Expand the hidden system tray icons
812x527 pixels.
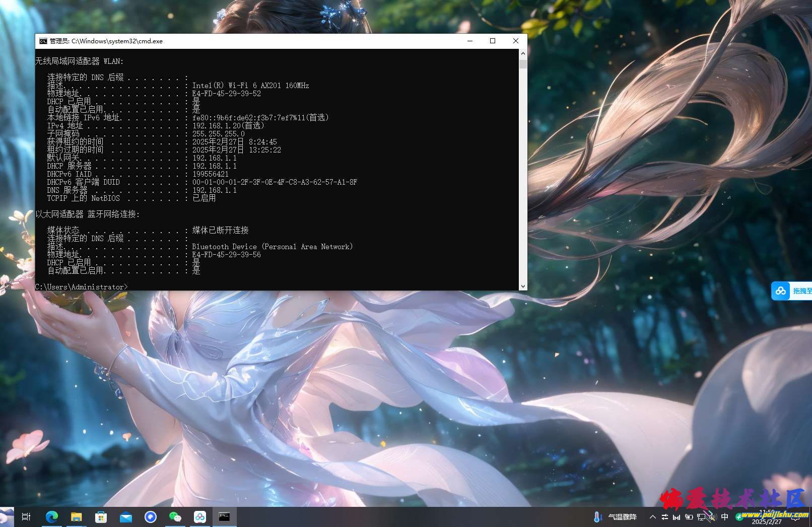point(653,517)
